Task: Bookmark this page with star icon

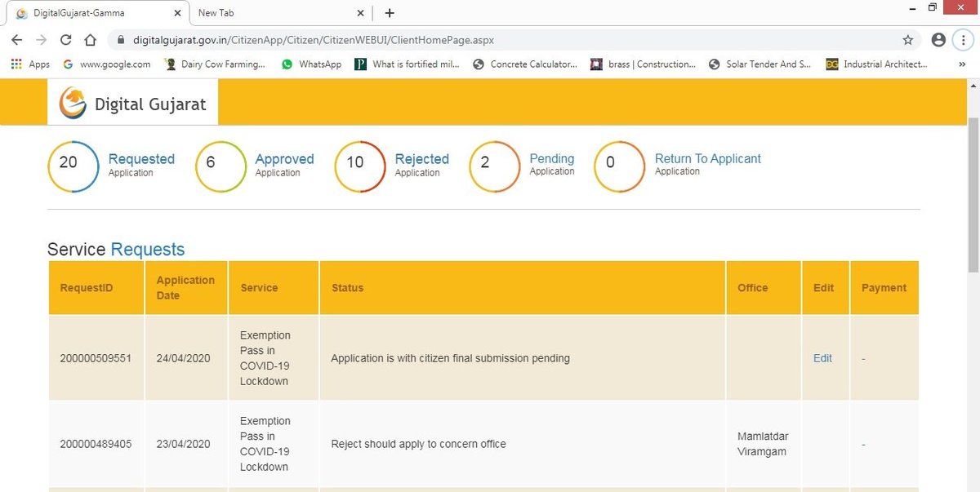Action: pyautogui.click(x=908, y=39)
